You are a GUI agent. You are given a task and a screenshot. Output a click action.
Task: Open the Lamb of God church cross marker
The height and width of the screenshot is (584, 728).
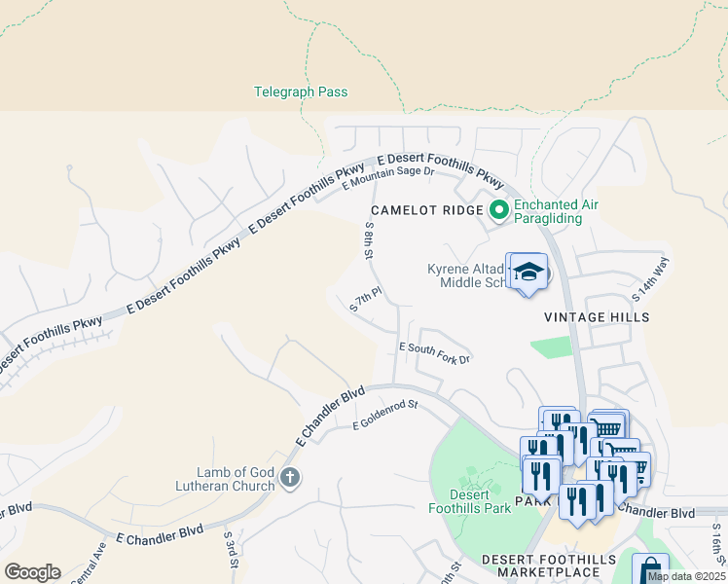point(290,478)
